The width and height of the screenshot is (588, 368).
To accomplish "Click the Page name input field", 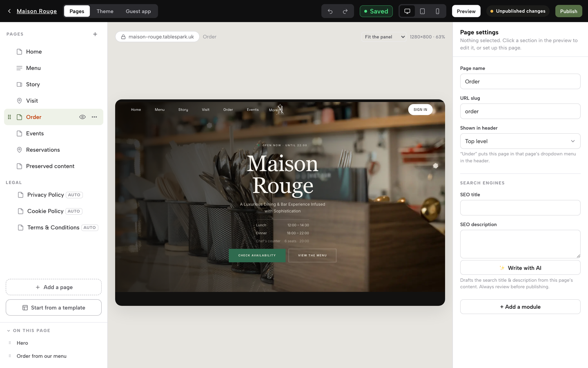I will pyautogui.click(x=520, y=81).
